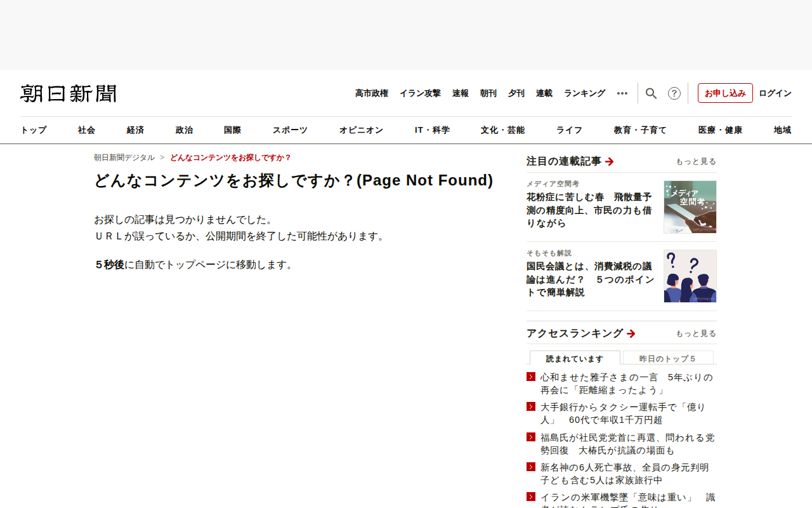Click the ログイン link
This screenshot has width=812, height=508.
[775, 93]
